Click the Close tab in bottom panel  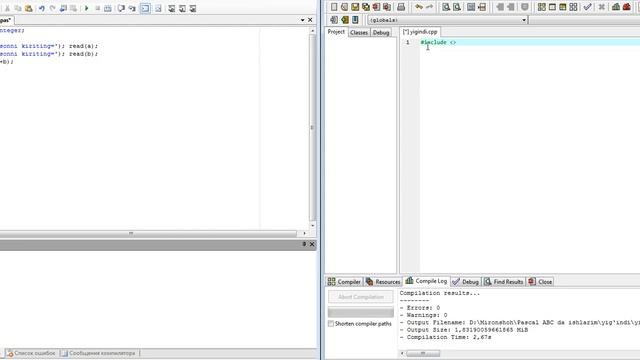[x=540, y=282]
